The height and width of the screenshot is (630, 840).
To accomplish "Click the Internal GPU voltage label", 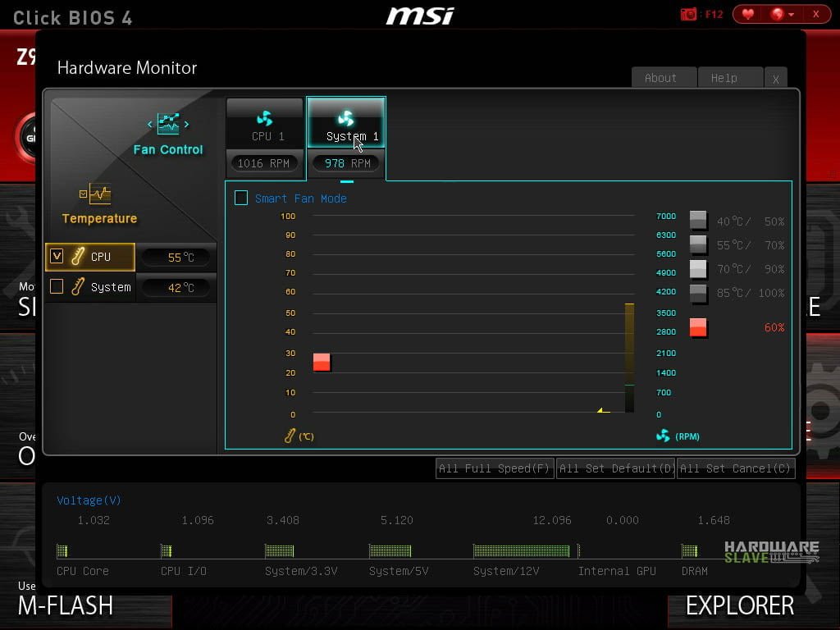I will point(617,571).
